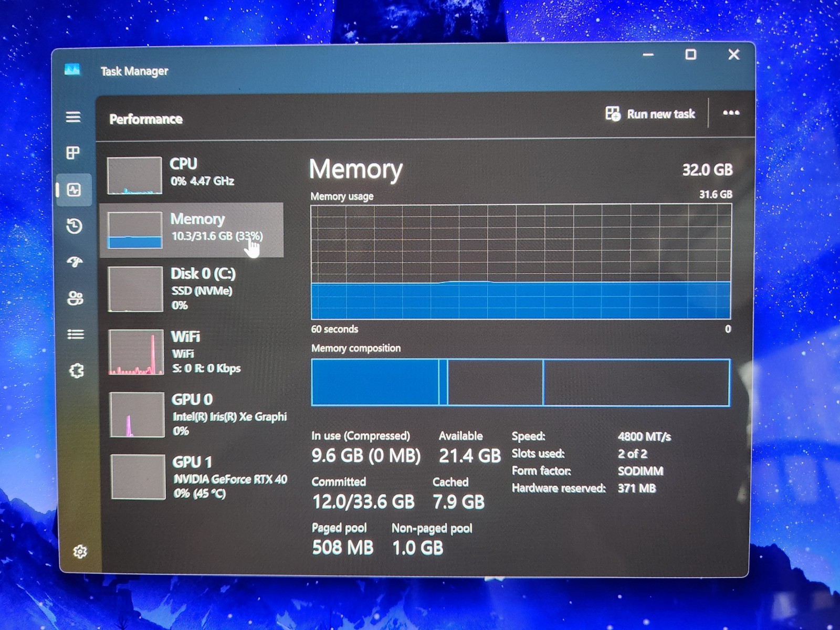Click the Run new task button
The height and width of the screenshot is (630, 840).
click(x=650, y=114)
